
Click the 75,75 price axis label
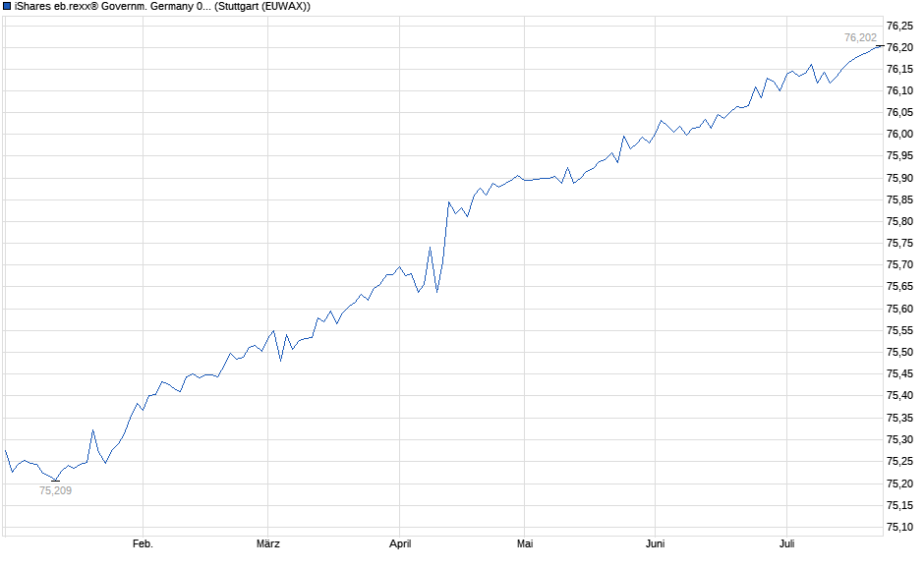pyautogui.click(x=899, y=244)
